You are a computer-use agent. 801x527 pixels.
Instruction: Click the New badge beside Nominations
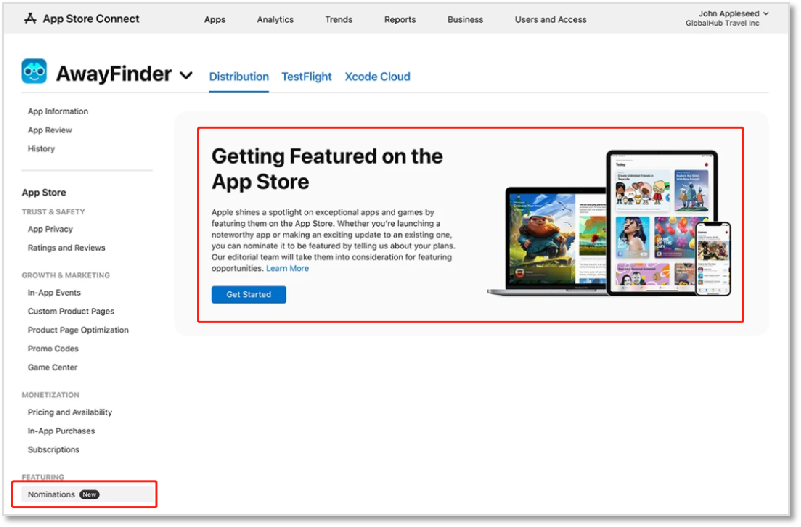[89, 494]
